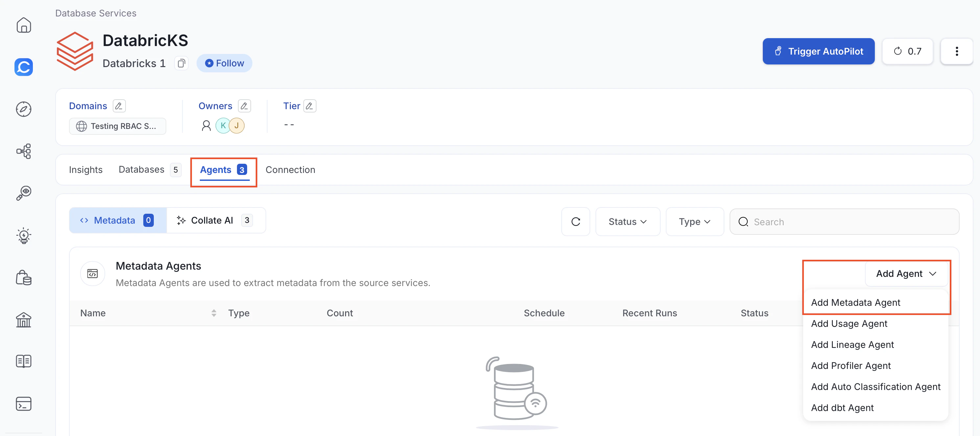Click the Recent Runs column header

[x=649, y=313]
